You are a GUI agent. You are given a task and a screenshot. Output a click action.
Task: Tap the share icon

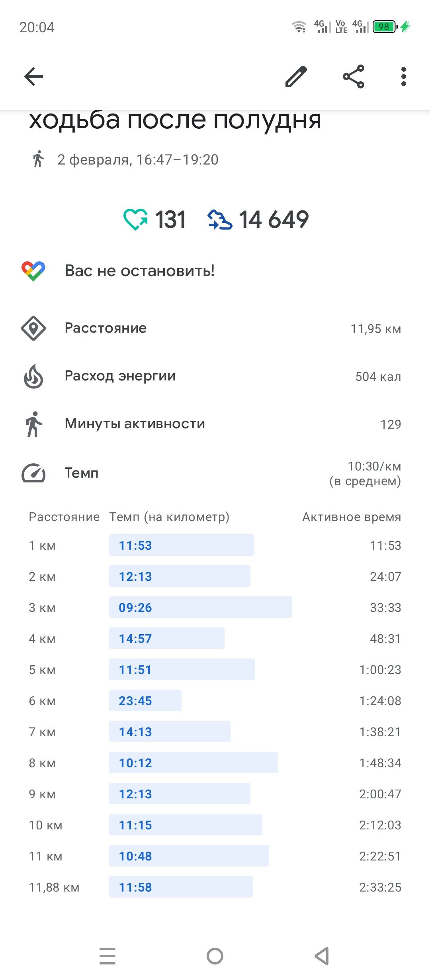coord(354,76)
